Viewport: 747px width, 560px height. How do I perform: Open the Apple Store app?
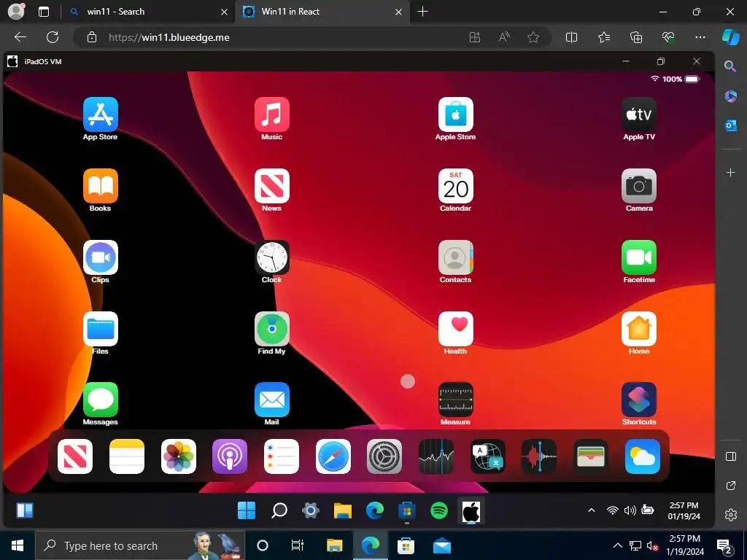(x=456, y=114)
